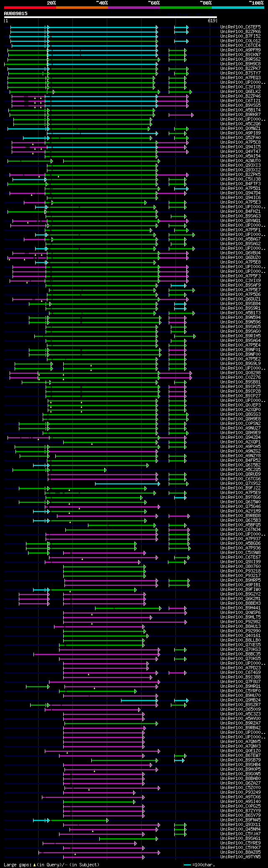Screen dimensions: 268x868
Task: Open hit UniRef100_B9RIH5
Action: click(x=240, y=336)
